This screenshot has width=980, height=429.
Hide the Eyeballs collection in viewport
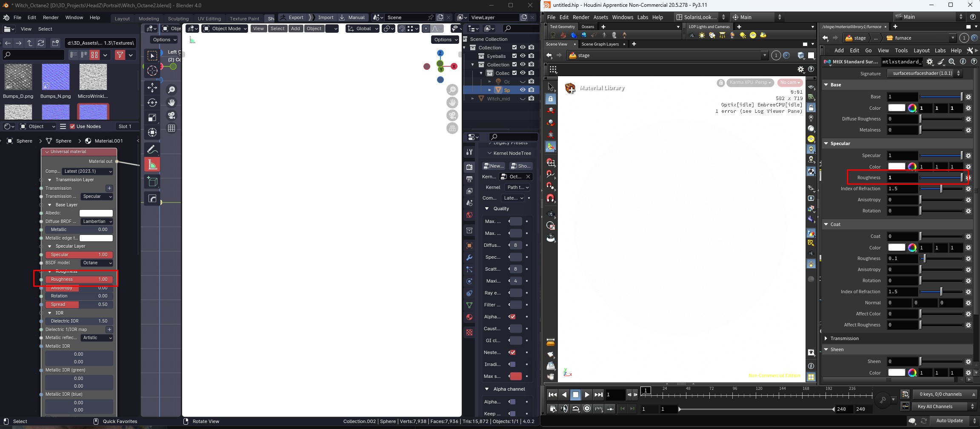click(x=523, y=56)
